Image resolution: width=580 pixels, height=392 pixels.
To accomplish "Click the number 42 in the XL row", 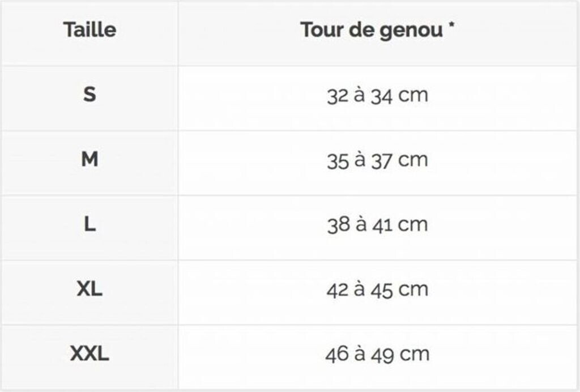I will [338, 291].
